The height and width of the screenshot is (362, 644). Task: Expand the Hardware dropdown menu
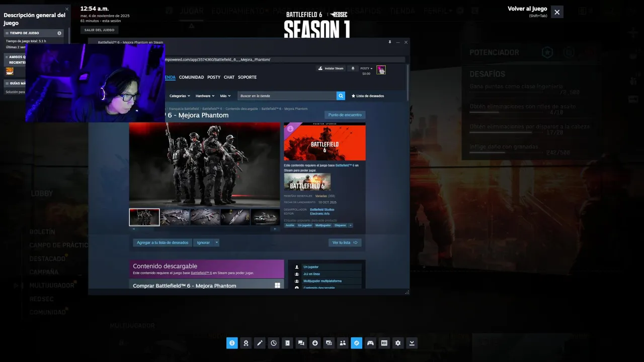tap(205, 96)
